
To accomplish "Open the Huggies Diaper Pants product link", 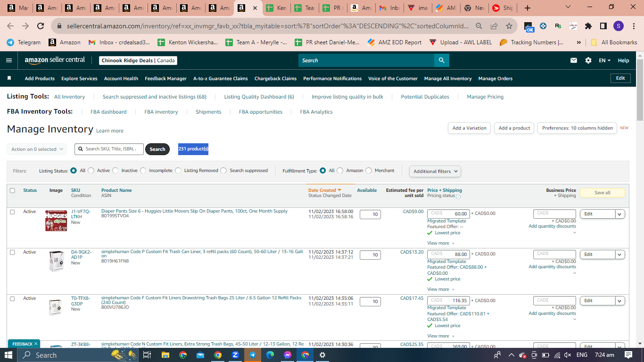I will (194, 211).
